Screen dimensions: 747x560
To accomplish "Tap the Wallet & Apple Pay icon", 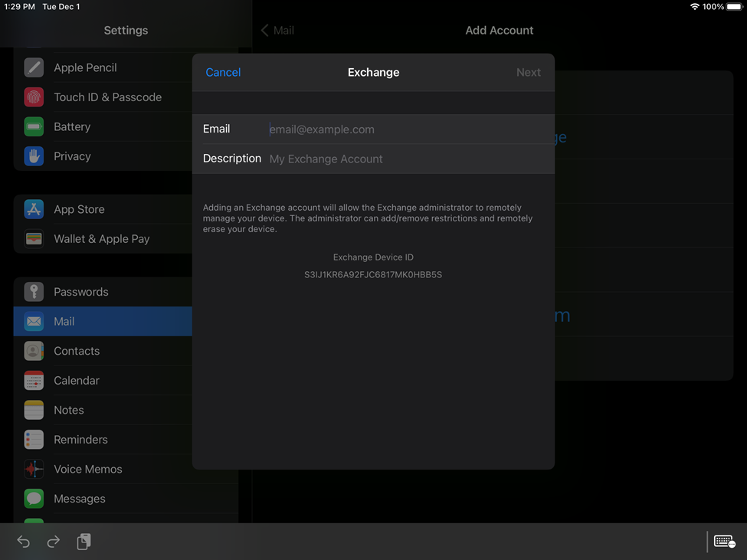I will [34, 238].
